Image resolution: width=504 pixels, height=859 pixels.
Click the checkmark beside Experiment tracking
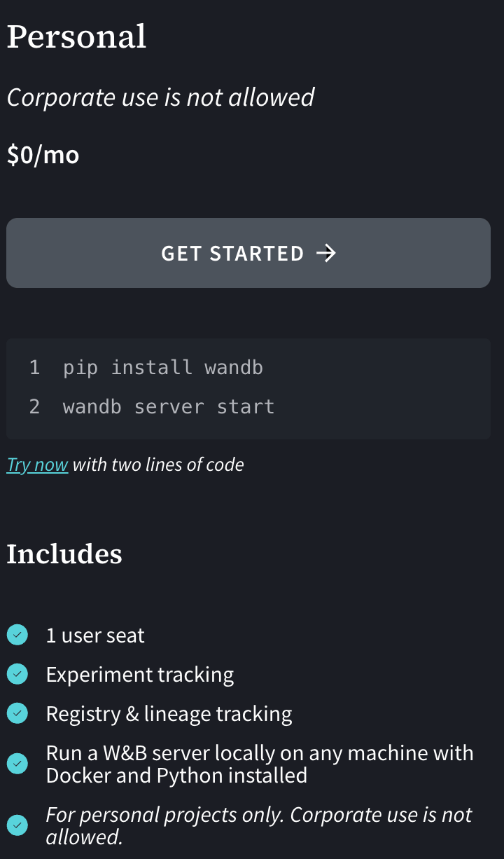click(x=17, y=675)
